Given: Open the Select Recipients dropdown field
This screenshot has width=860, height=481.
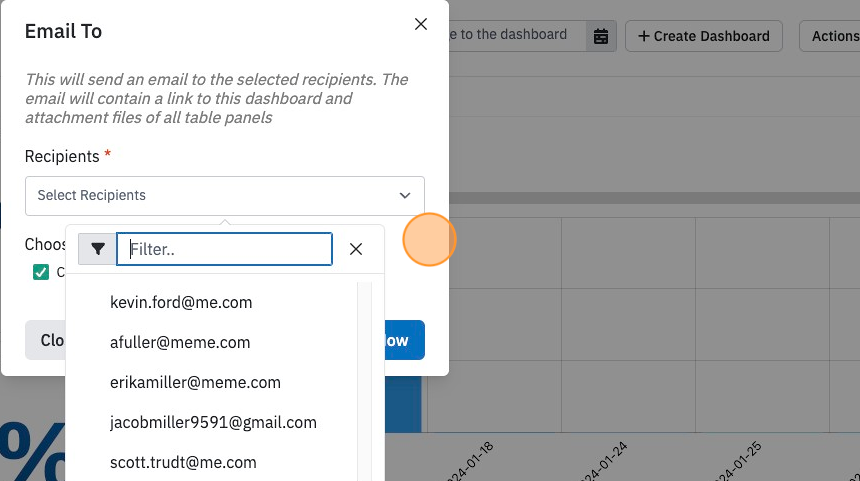Looking at the screenshot, I should coord(225,196).
